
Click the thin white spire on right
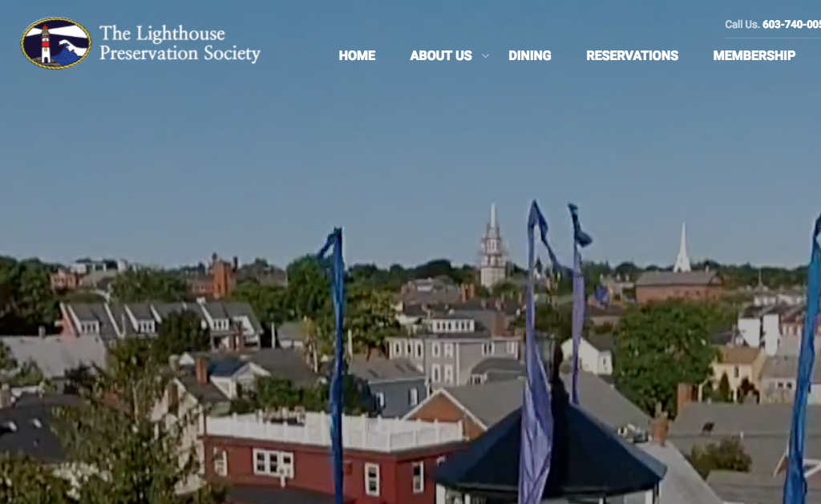point(682,250)
